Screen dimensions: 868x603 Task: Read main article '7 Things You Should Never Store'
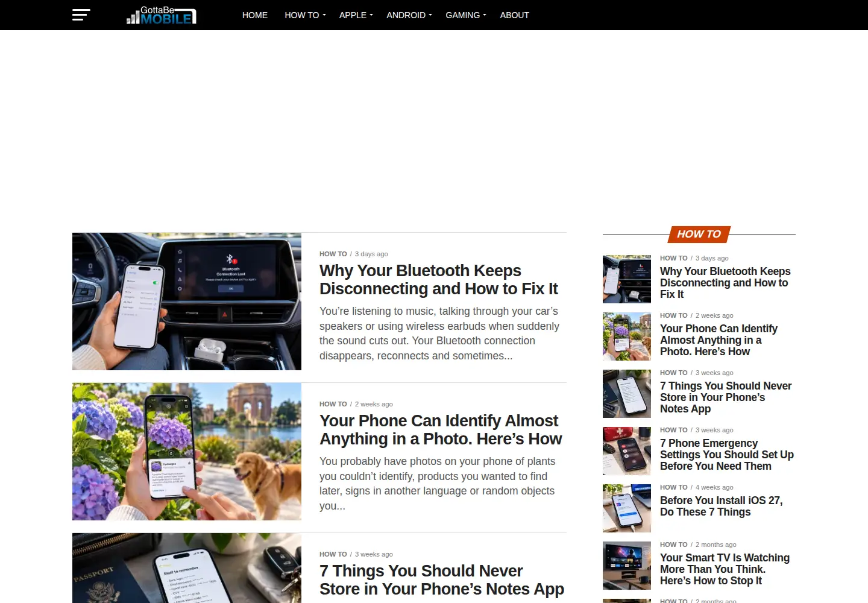click(x=442, y=580)
